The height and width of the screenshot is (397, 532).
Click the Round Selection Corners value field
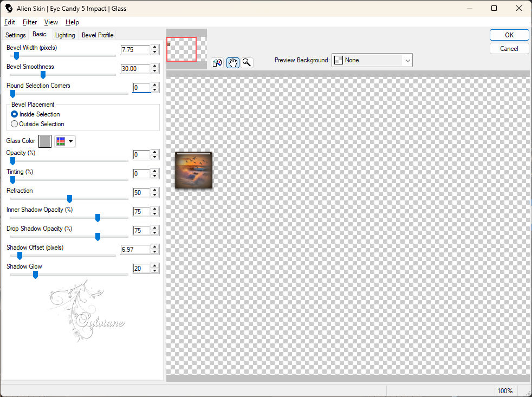(141, 88)
